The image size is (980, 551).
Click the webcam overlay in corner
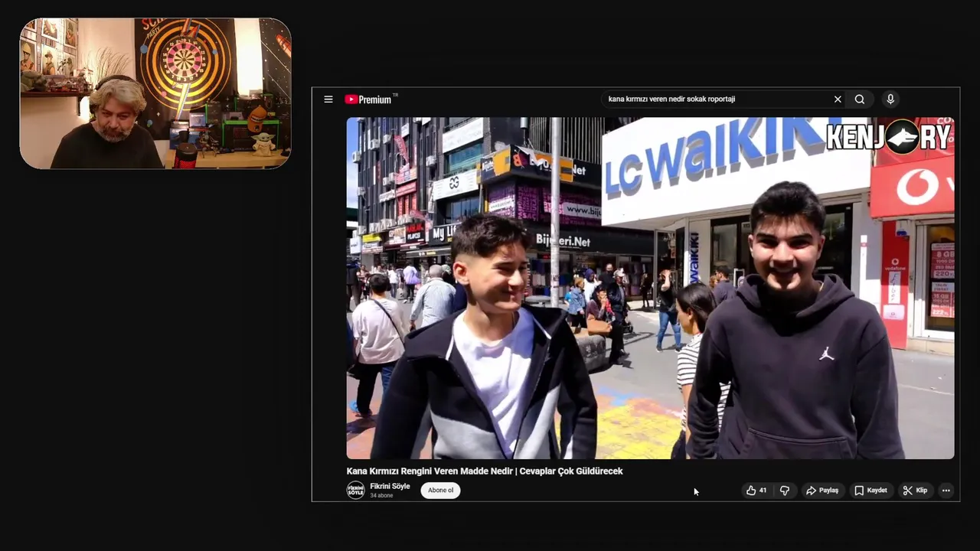pyautogui.click(x=155, y=93)
